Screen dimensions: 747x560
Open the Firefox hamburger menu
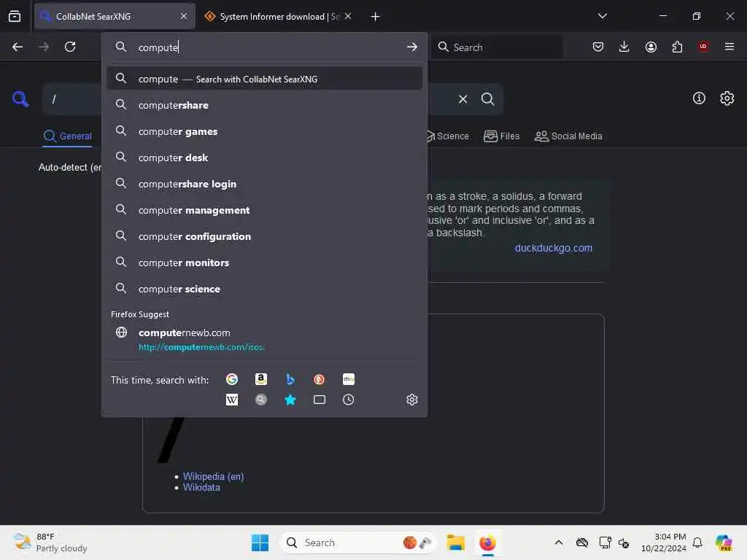click(x=729, y=47)
